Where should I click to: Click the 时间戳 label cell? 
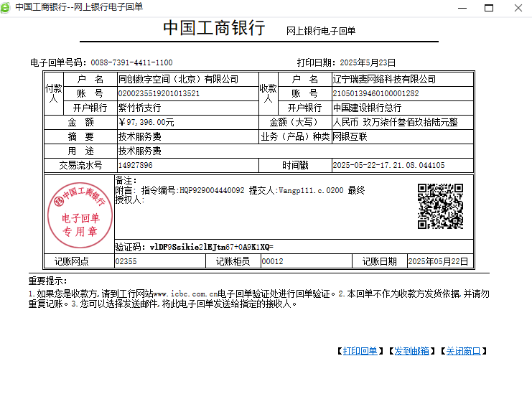[295, 166]
